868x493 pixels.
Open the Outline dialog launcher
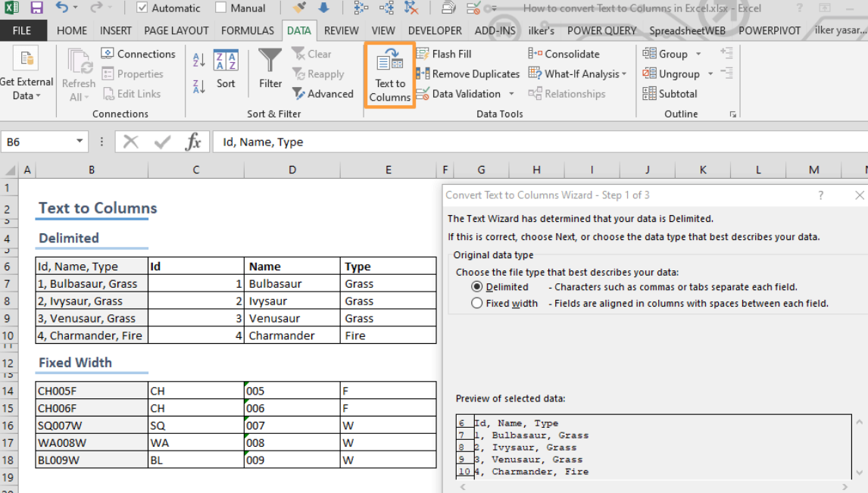coord(733,114)
